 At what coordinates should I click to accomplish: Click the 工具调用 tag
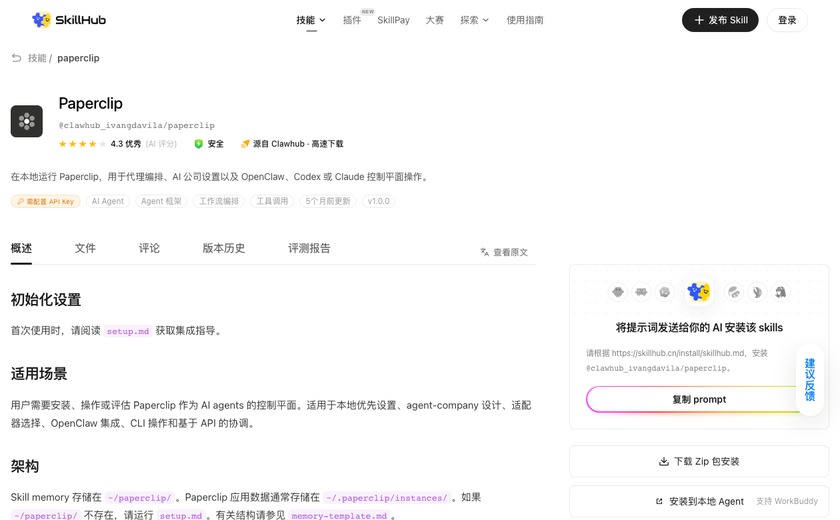coord(272,201)
